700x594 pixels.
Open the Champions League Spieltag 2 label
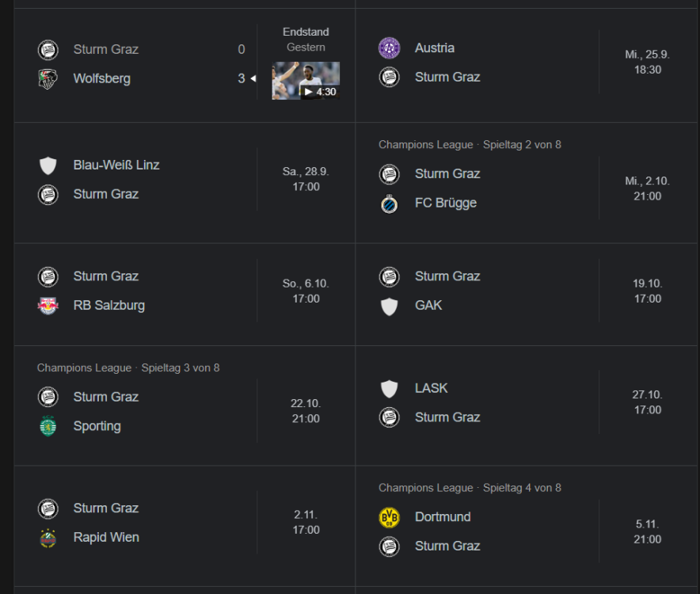coord(470,145)
